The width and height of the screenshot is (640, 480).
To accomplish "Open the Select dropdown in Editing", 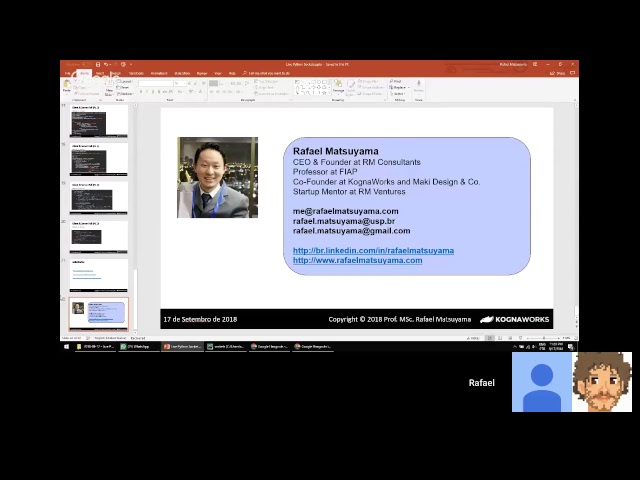I will click(398, 93).
